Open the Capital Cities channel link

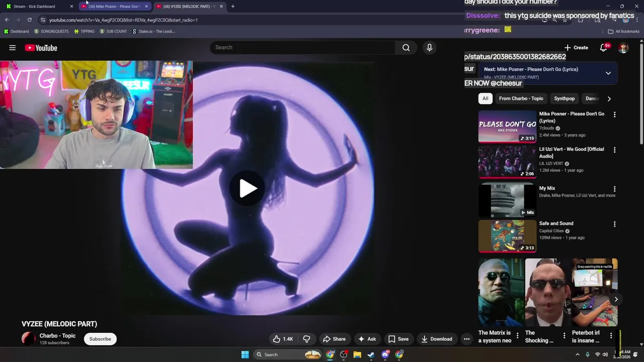tap(551, 231)
